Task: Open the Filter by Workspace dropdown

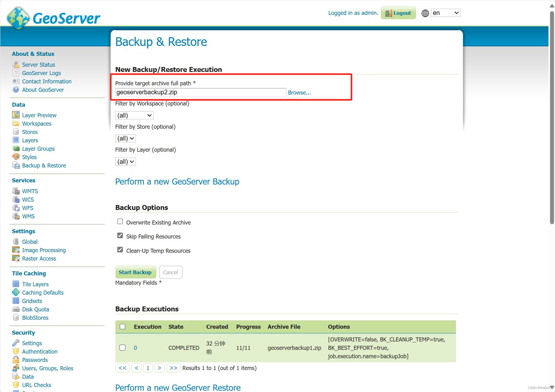Action: (x=134, y=115)
